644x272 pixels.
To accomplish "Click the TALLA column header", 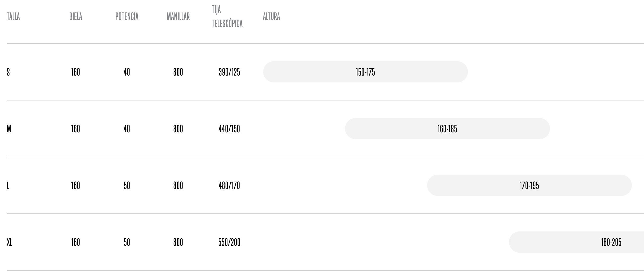I will [x=13, y=16].
